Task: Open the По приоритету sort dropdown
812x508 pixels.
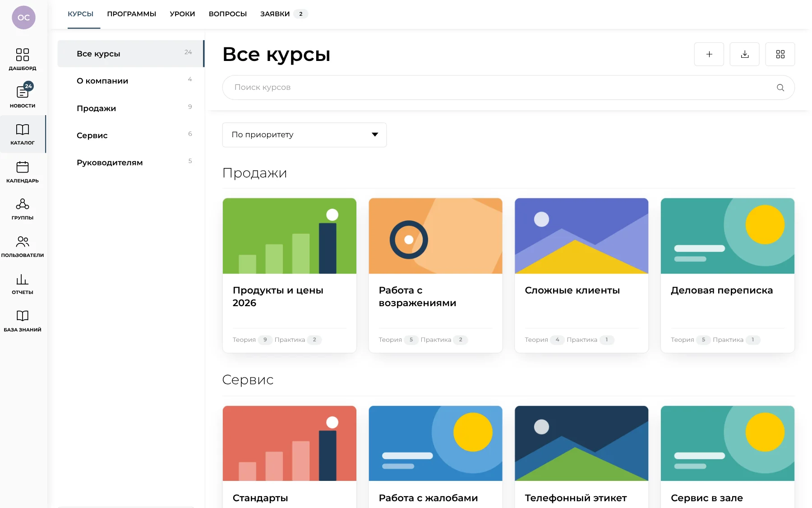Action: click(x=304, y=135)
